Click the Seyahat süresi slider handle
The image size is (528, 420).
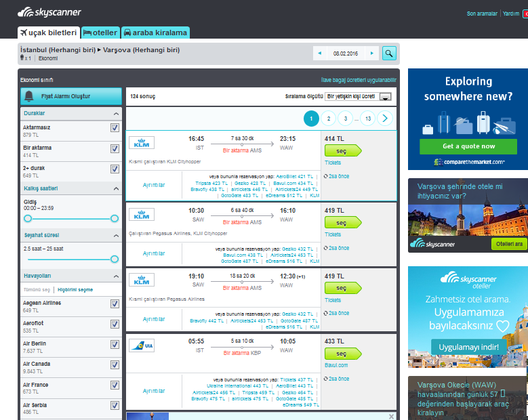pyautogui.click(x=115, y=259)
